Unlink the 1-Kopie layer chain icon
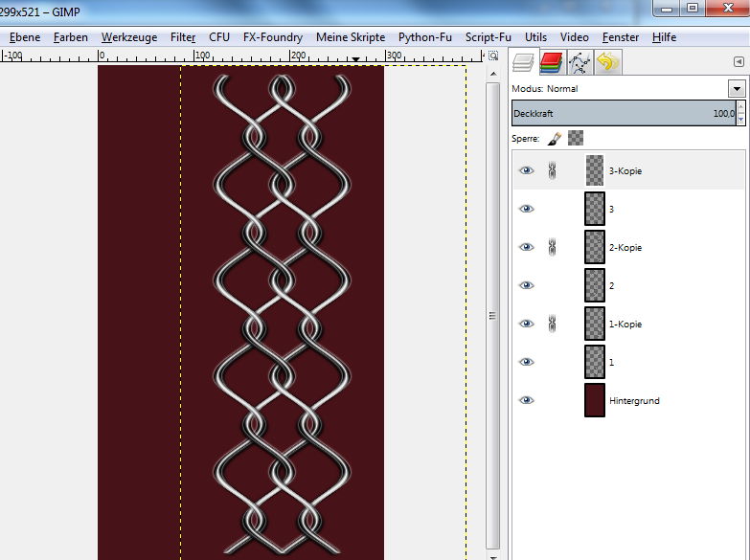The height and width of the screenshot is (560, 750). [552, 325]
